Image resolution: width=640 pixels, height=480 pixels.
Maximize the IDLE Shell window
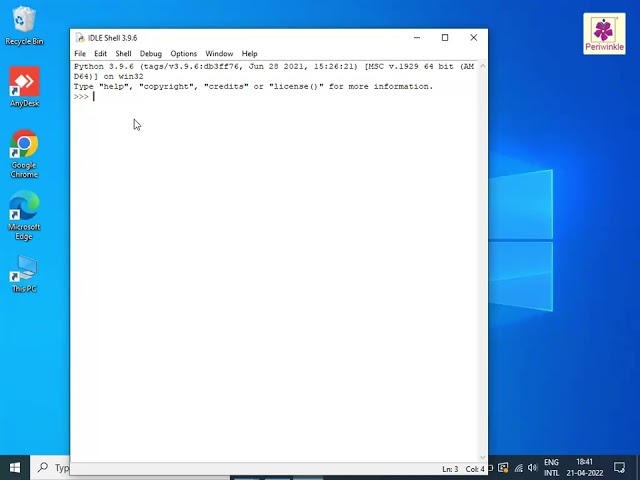pos(445,38)
